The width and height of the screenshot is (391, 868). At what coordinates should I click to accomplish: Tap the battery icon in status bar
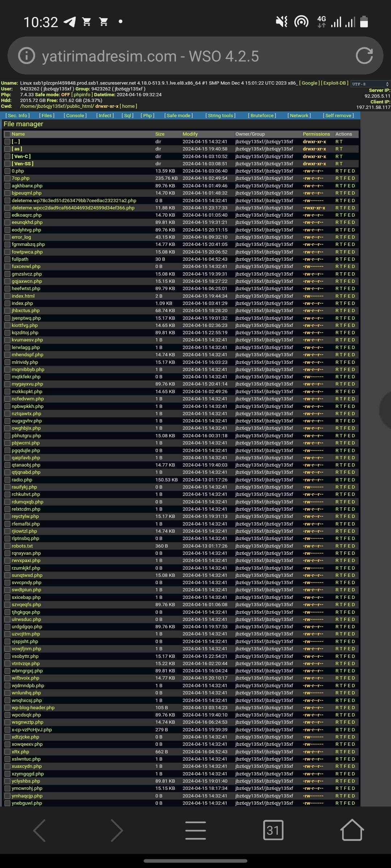pyautogui.click(x=364, y=22)
